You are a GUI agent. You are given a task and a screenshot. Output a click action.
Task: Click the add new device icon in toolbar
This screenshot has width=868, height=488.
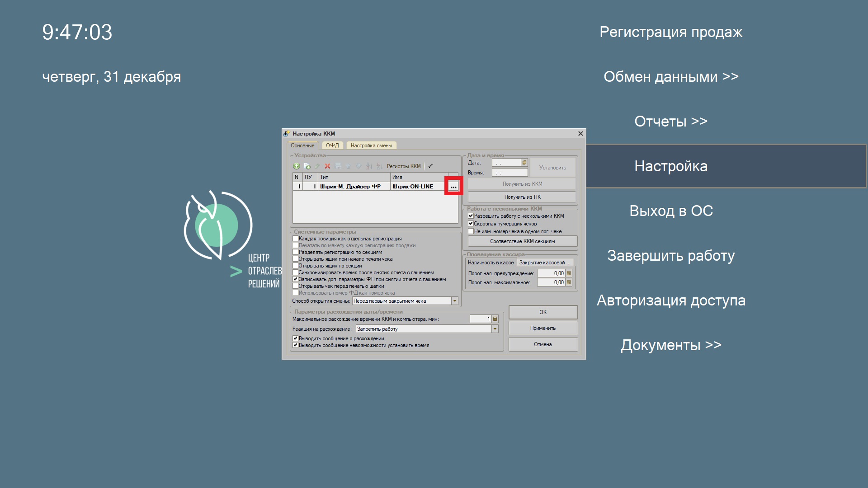(x=296, y=166)
